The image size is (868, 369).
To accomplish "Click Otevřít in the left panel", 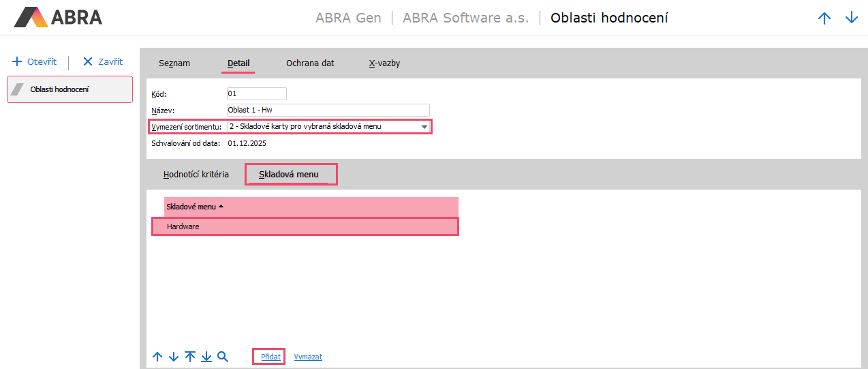I will [x=34, y=61].
